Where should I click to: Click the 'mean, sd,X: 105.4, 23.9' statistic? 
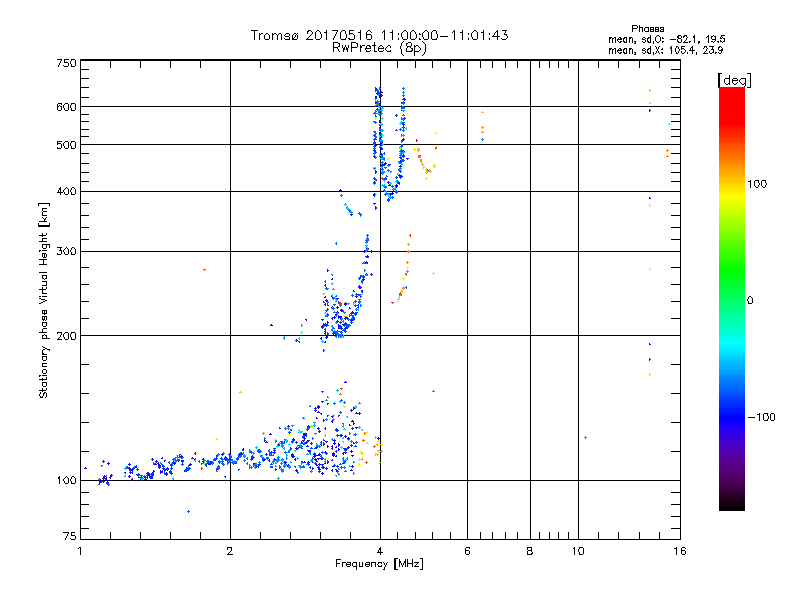pyautogui.click(x=665, y=50)
